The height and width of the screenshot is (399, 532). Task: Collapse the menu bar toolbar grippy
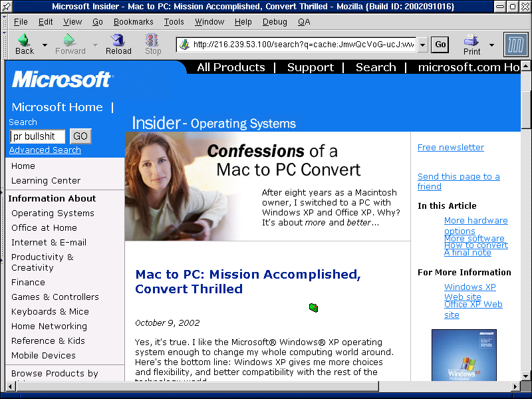pyautogui.click(x=4, y=22)
